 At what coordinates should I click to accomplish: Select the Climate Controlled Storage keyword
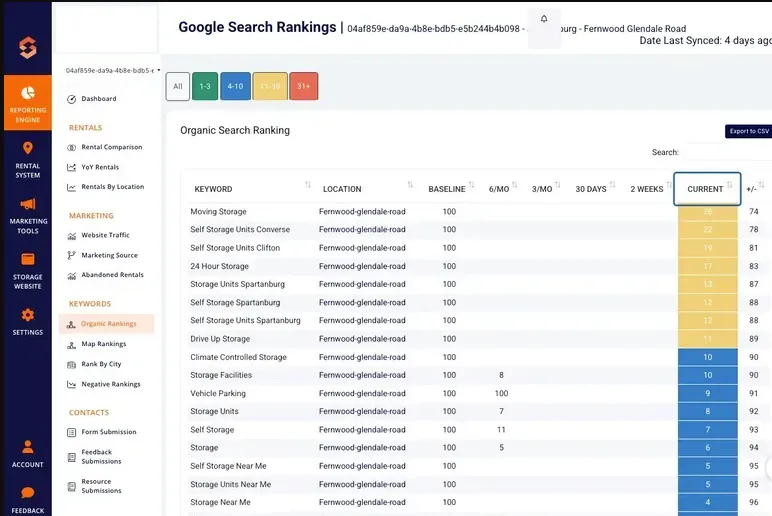238,357
